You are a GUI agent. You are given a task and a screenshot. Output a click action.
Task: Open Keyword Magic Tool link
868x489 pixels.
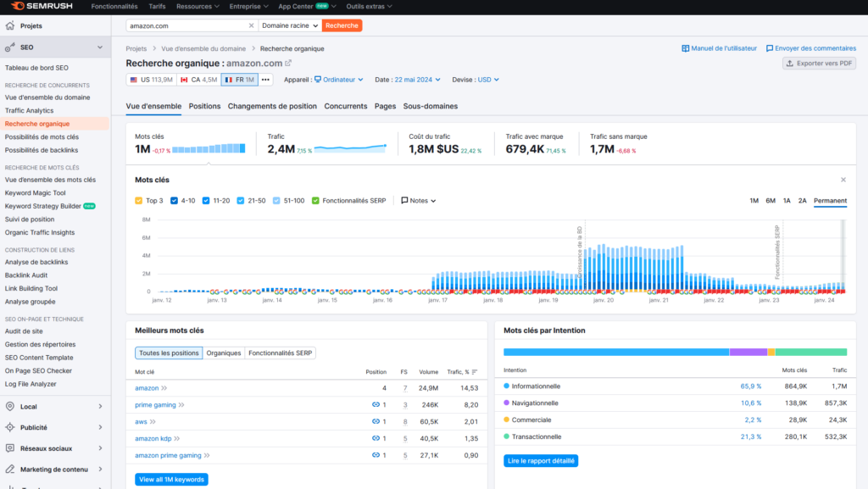[x=35, y=193]
